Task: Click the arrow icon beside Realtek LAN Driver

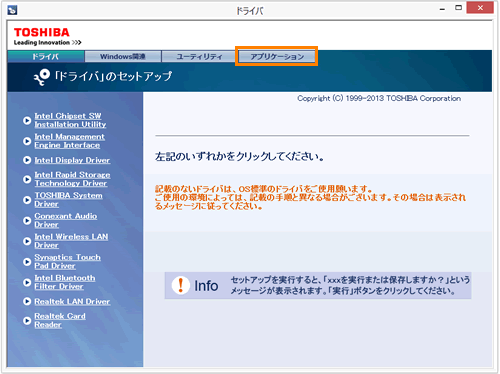Action: coord(27,301)
